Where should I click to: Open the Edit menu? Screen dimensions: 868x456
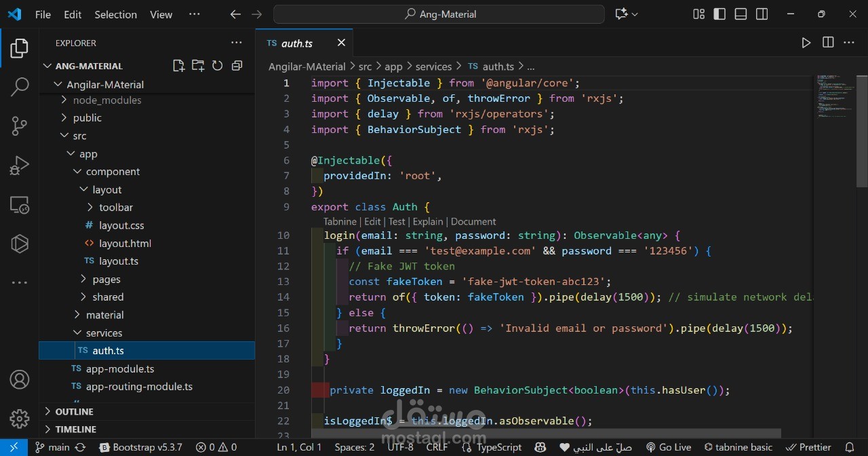pos(73,14)
